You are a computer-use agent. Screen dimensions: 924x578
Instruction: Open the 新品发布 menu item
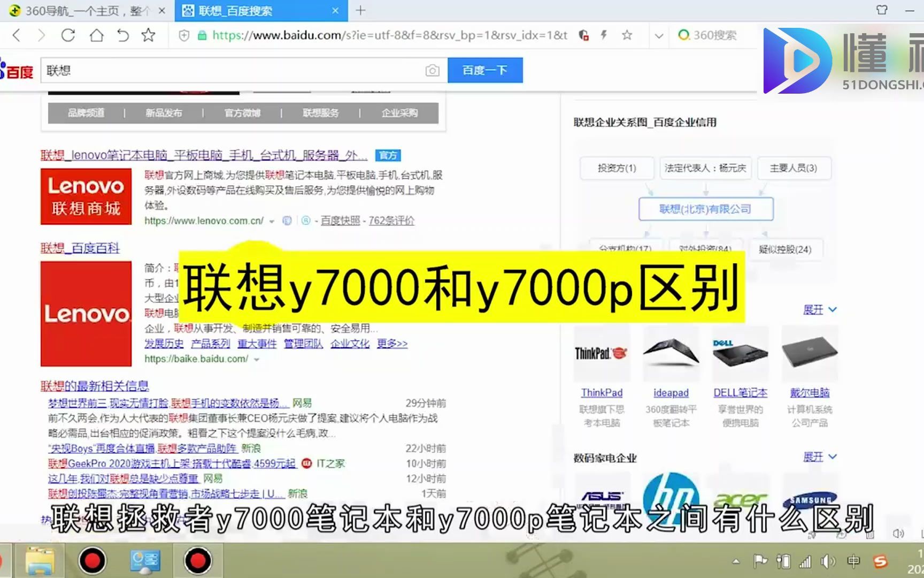tap(164, 113)
